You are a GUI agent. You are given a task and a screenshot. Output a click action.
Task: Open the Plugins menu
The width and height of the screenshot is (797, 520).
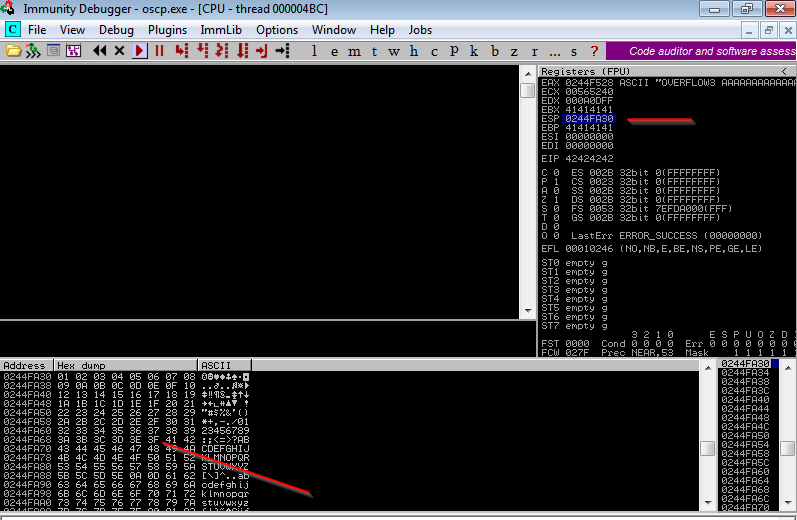168,30
